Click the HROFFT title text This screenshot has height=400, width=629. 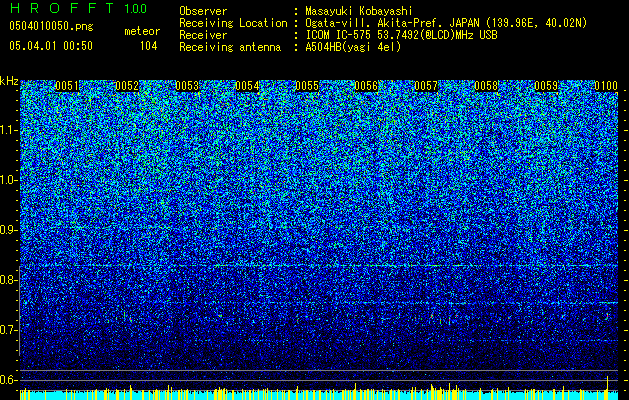tap(62, 8)
